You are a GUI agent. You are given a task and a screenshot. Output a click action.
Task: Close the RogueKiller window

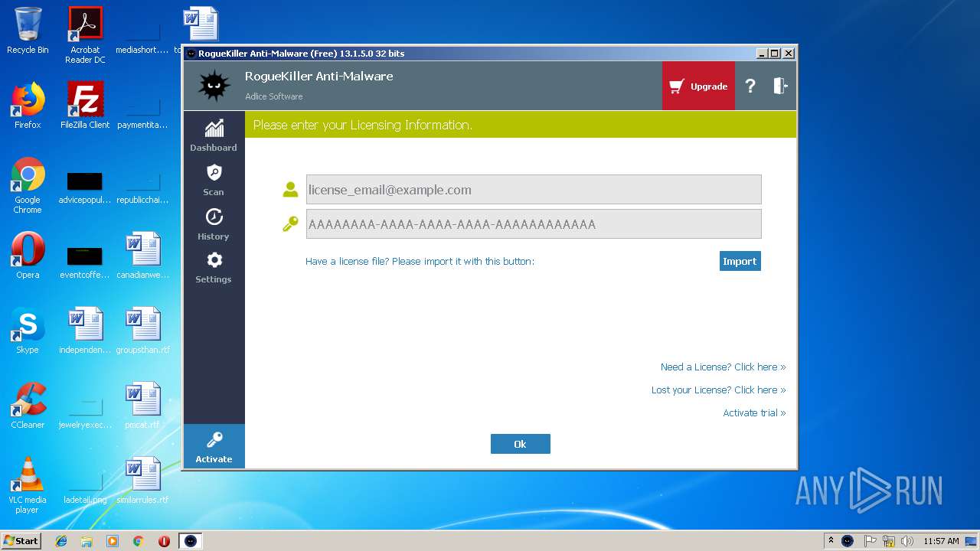[789, 54]
